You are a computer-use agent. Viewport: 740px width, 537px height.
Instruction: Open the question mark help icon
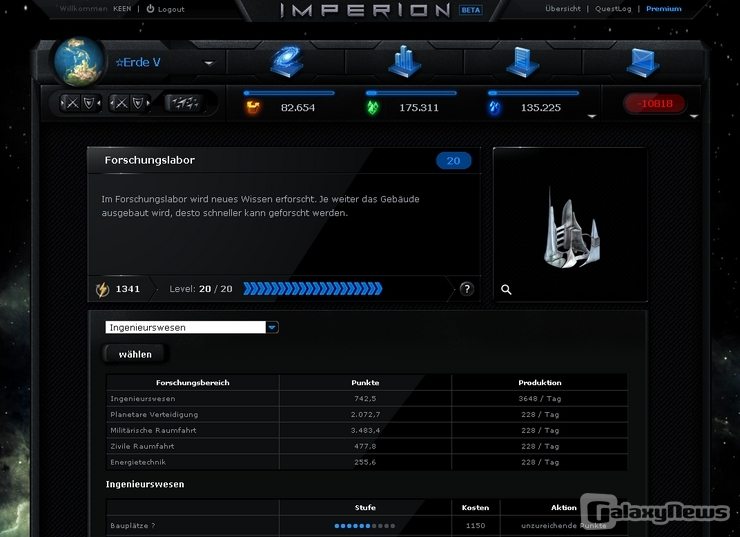(x=466, y=289)
